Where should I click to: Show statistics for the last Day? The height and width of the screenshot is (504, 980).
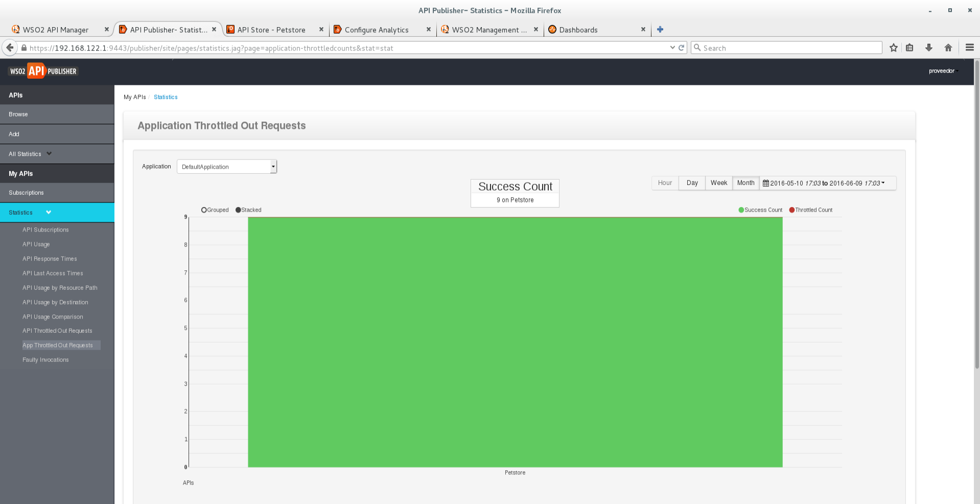(x=692, y=183)
